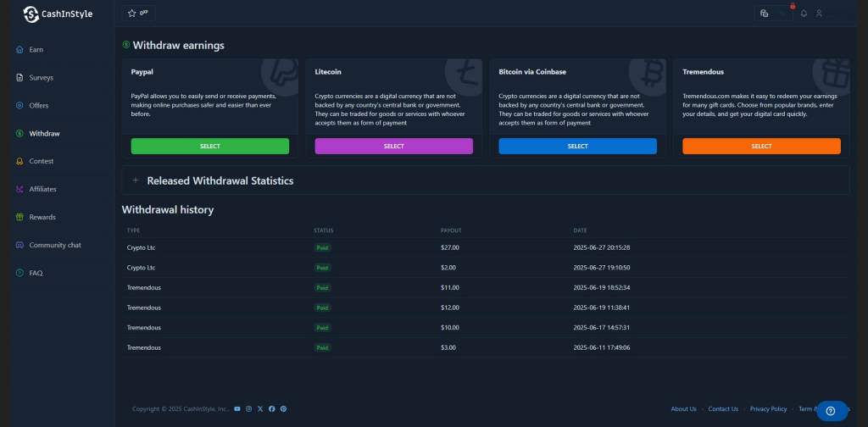Click date 2025-06-17 14:57:31

tap(602, 327)
